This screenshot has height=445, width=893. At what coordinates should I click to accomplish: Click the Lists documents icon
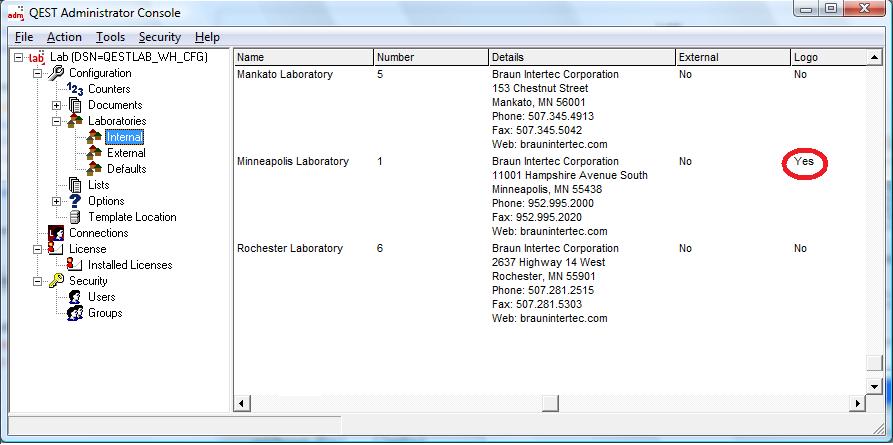tap(75, 185)
